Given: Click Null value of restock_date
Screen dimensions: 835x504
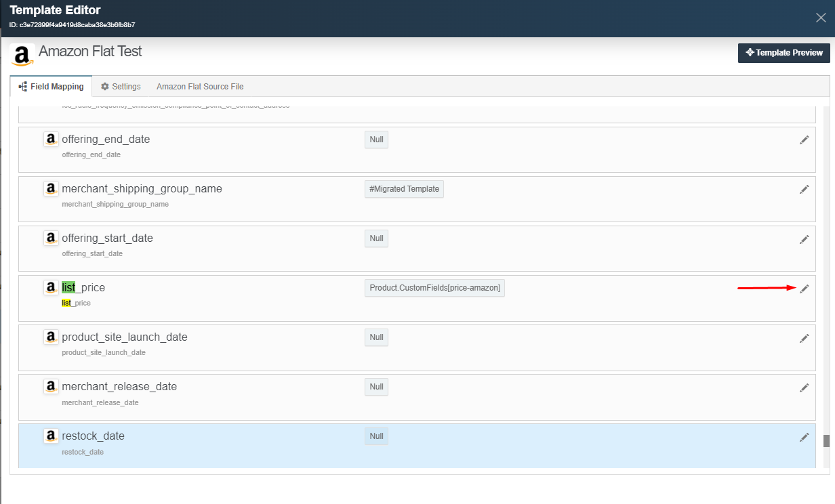Looking at the screenshot, I should [x=376, y=436].
